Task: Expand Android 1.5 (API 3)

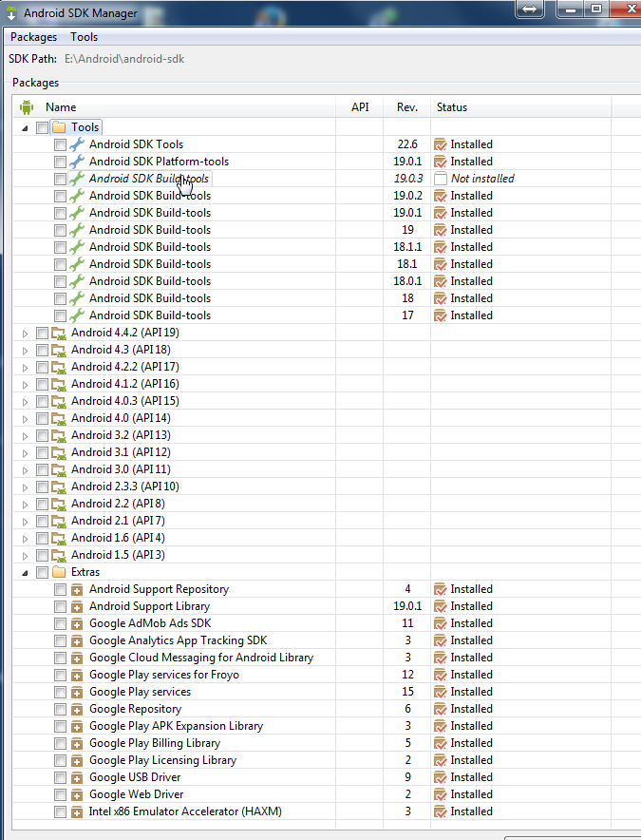Action: (x=25, y=556)
